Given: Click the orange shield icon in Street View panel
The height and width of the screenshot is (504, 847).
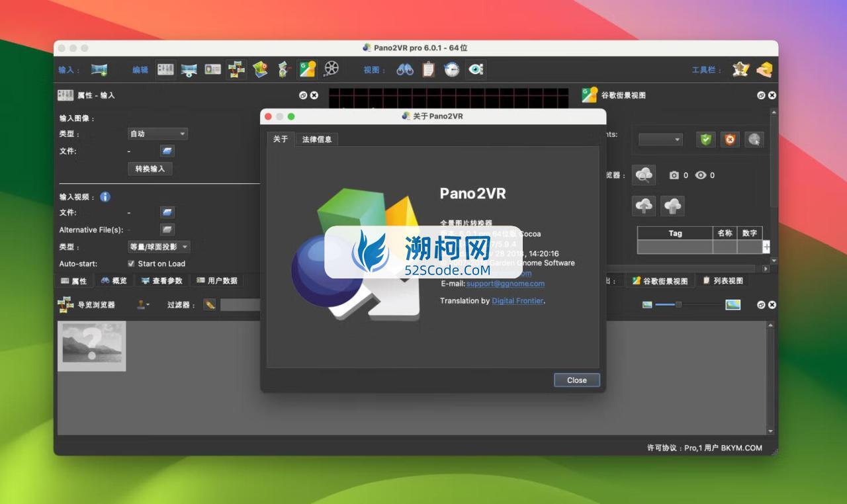Looking at the screenshot, I should point(730,140).
